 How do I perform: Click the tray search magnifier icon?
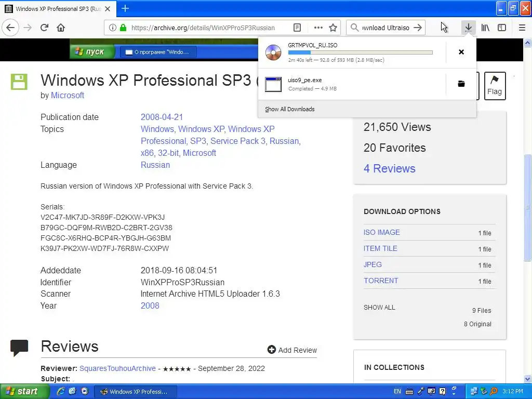494,391
